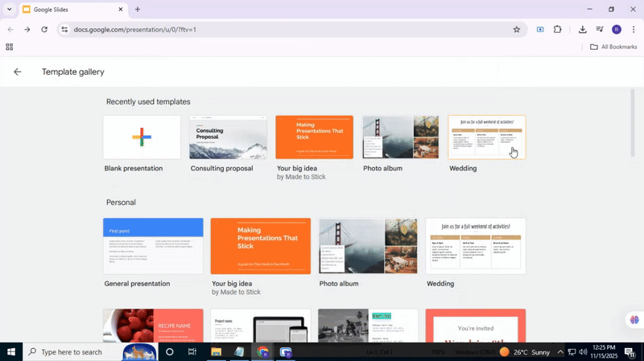Screen dimensions: 644x361
Task: Select the Consulting proposal template
Action: (x=228, y=137)
